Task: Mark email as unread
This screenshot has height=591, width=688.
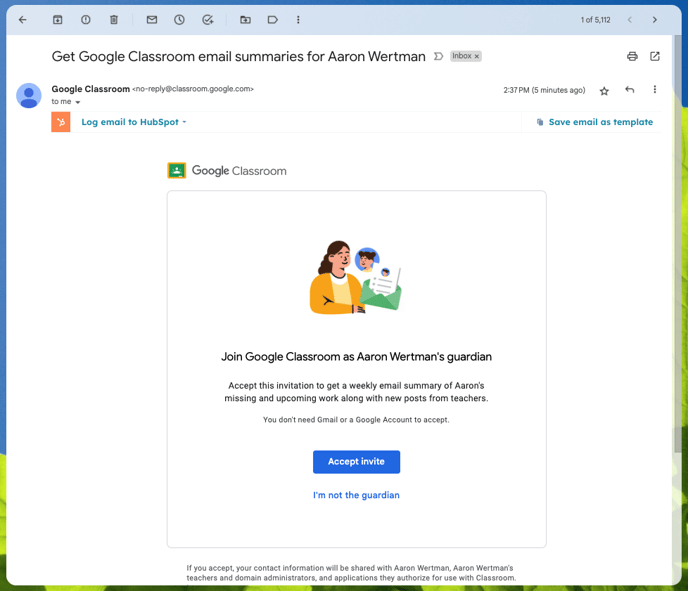Action: tap(152, 20)
